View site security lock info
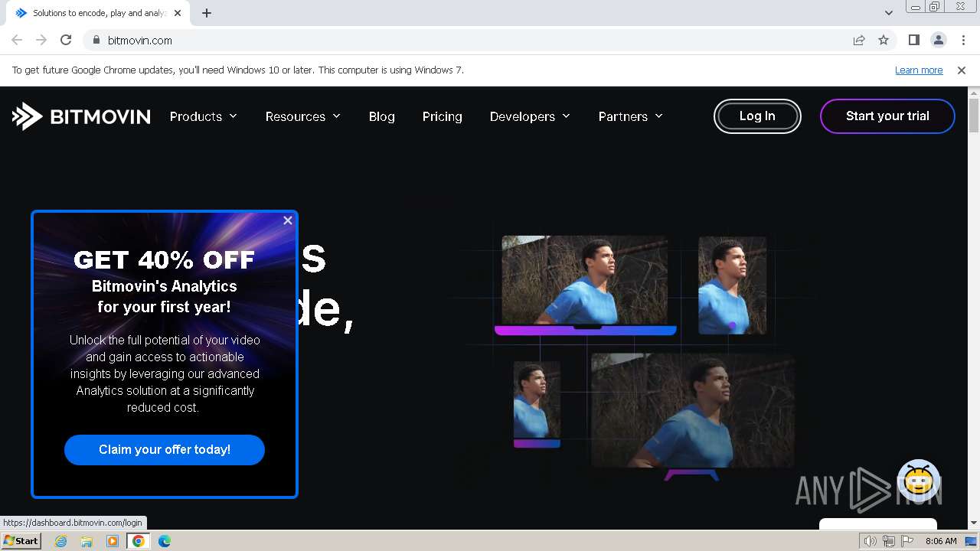Viewport: 980px width, 551px height. click(x=96, y=40)
